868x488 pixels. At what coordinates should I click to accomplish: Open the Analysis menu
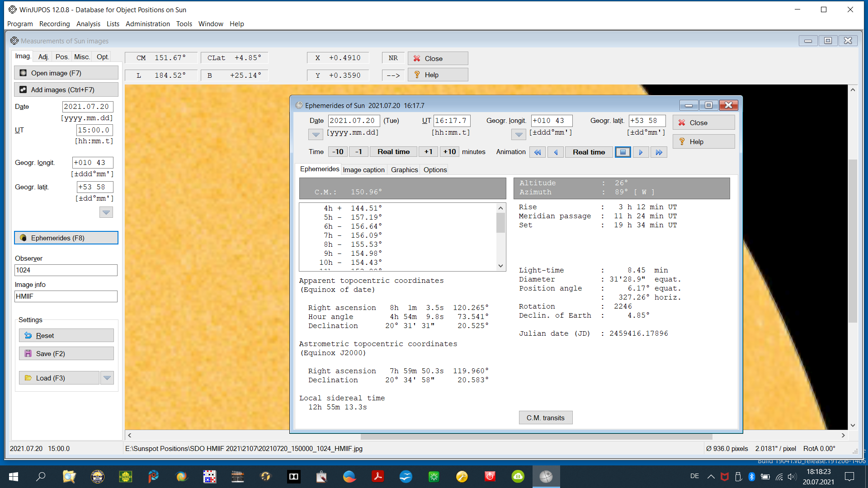pyautogui.click(x=88, y=24)
